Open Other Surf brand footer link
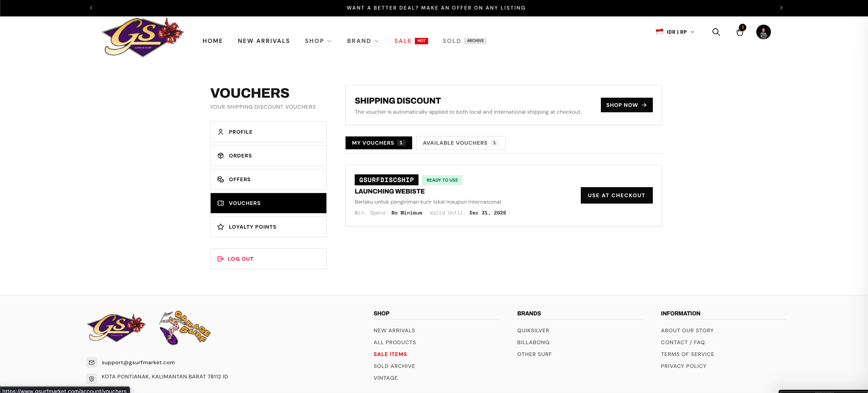Screen dimensions: 868x393 [x=534, y=354]
